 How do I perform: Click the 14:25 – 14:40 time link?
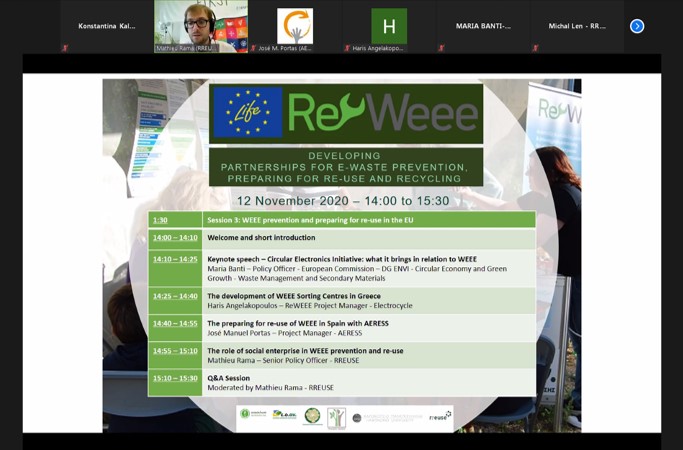point(175,296)
